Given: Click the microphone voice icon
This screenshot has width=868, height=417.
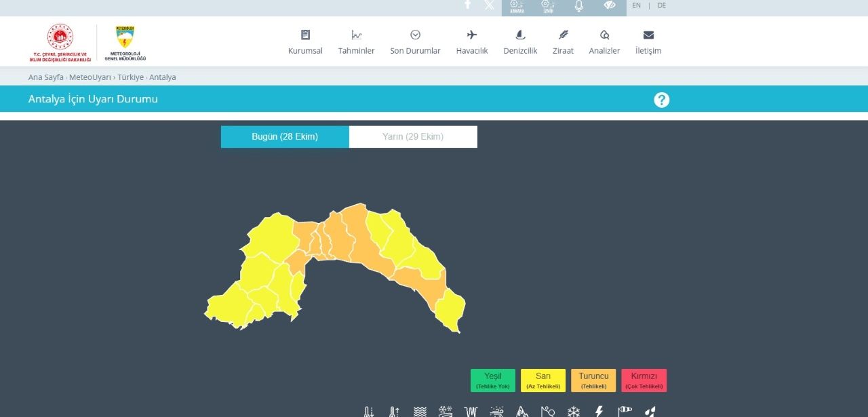Looking at the screenshot, I should point(578,5).
